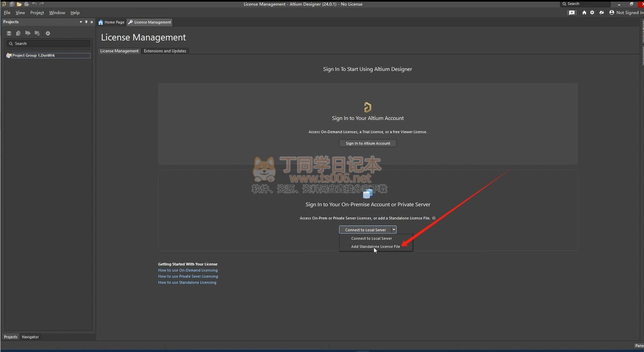Click the home icon in the top-right toolbar
644x352 pixels.
[x=584, y=12]
